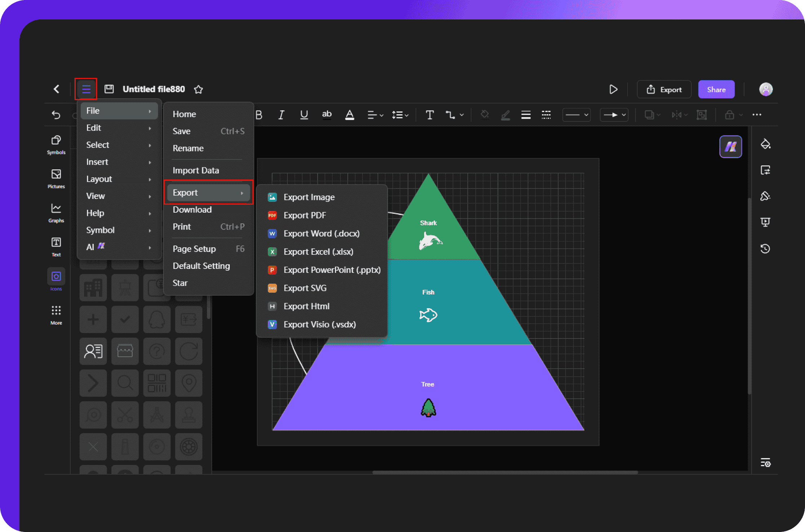Toggle italic text formatting
Image resolution: width=805 pixels, height=532 pixels.
click(281, 115)
